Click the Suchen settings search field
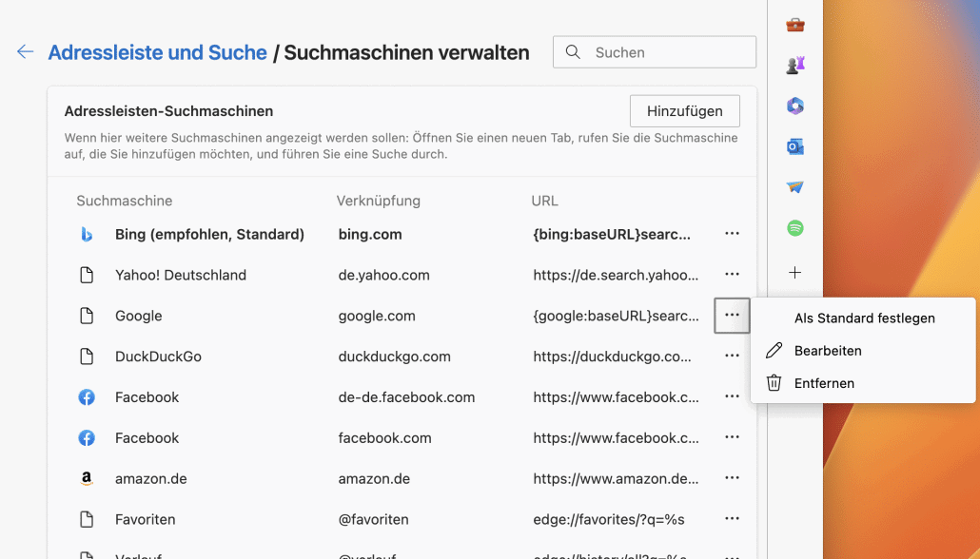980x559 pixels. tap(666, 52)
